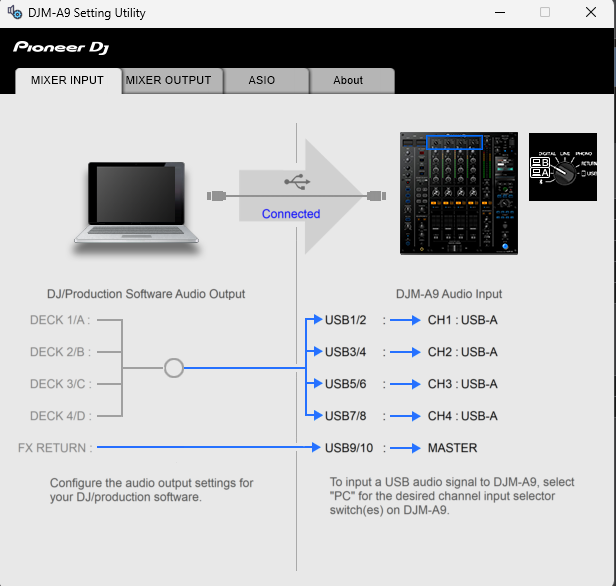Select the USB9/10 label
616x586 pixels.
(x=349, y=448)
